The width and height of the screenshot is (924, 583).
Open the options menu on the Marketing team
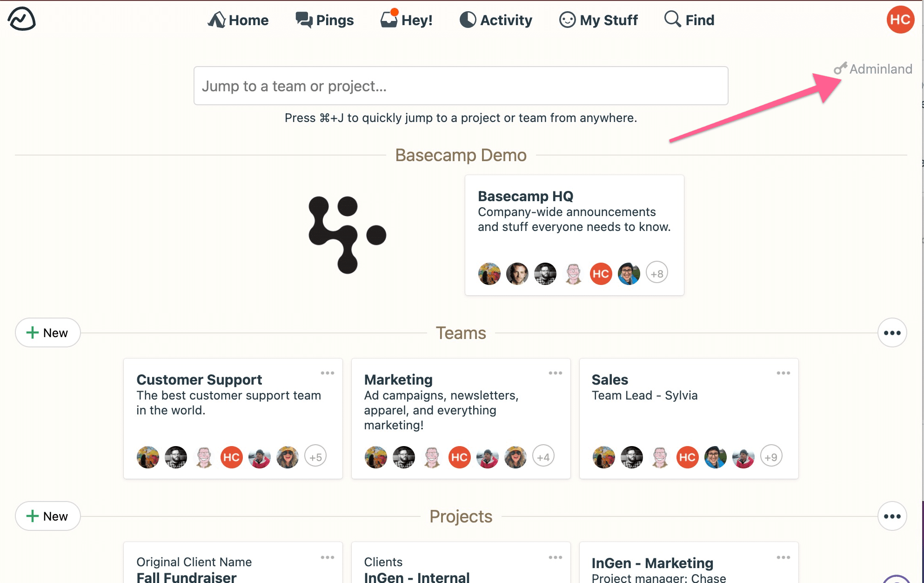[x=555, y=373]
